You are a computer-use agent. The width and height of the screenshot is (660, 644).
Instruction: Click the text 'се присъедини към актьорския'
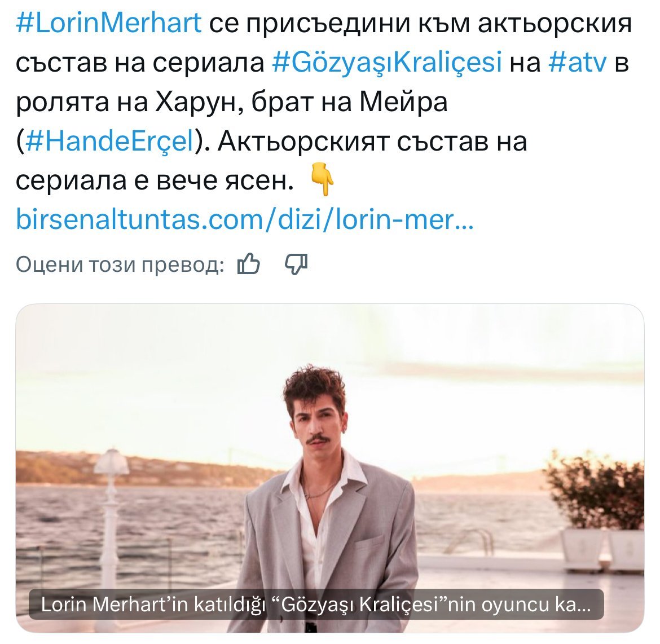point(420,24)
